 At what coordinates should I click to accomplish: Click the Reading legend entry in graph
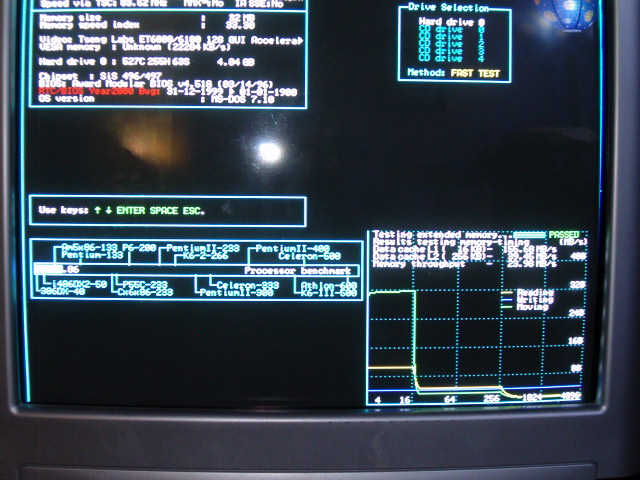point(535,292)
